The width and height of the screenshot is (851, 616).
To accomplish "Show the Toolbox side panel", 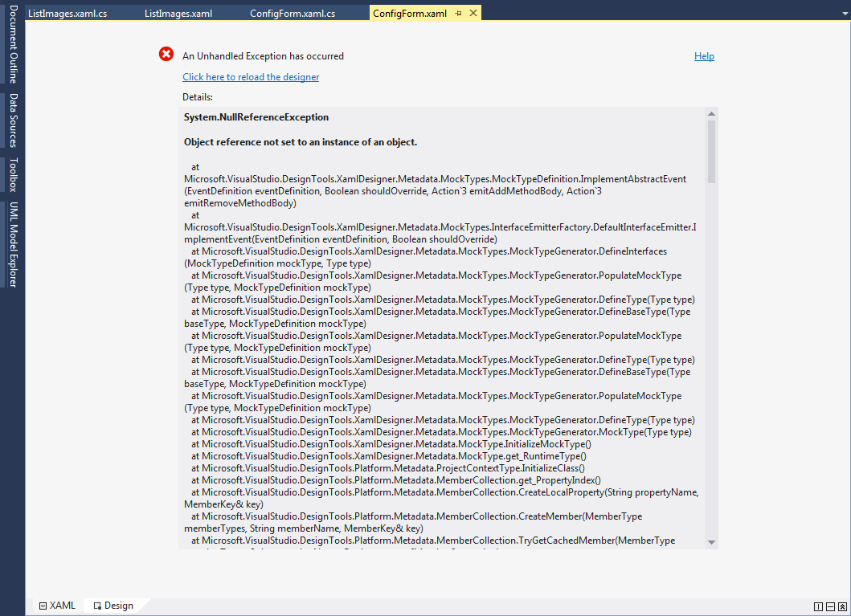I will click(x=13, y=174).
